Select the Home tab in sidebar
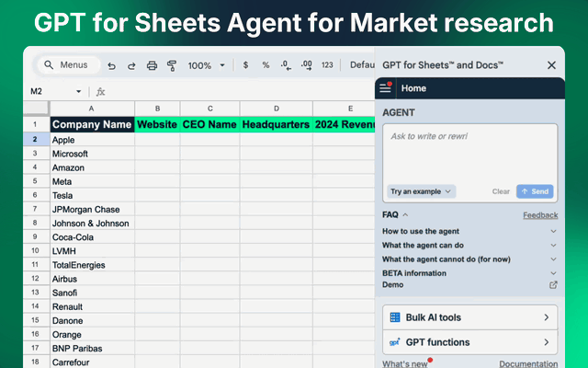 413,88
